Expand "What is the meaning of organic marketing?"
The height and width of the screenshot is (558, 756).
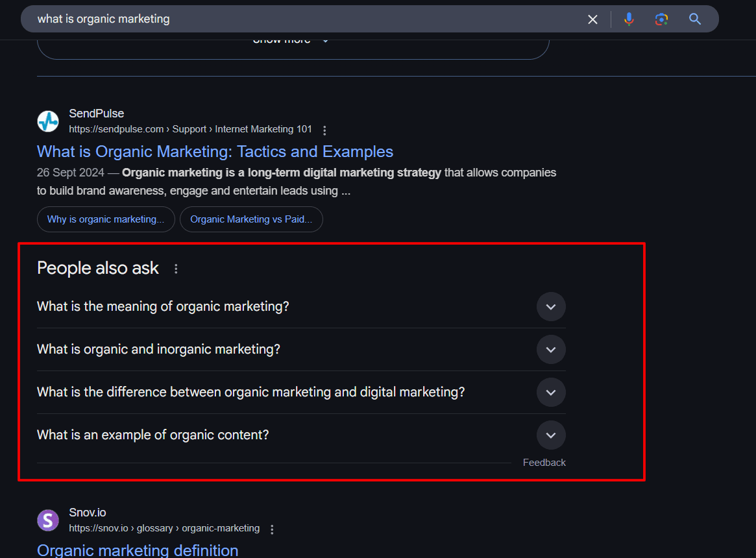coord(301,307)
